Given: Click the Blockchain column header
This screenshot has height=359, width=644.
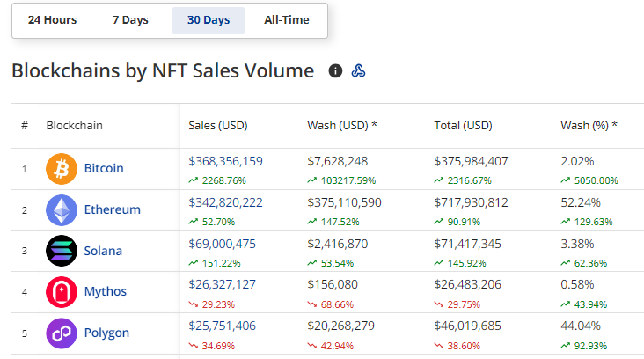Looking at the screenshot, I should click(x=74, y=125).
